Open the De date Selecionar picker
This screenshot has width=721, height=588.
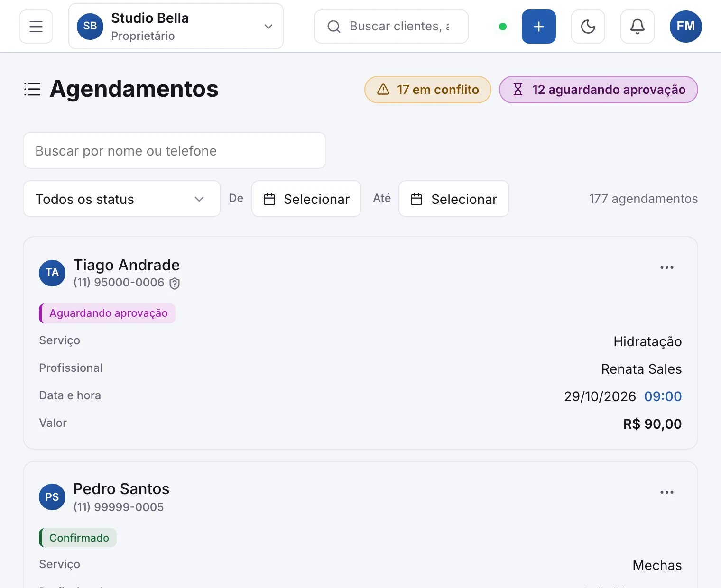(x=306, y=199)
